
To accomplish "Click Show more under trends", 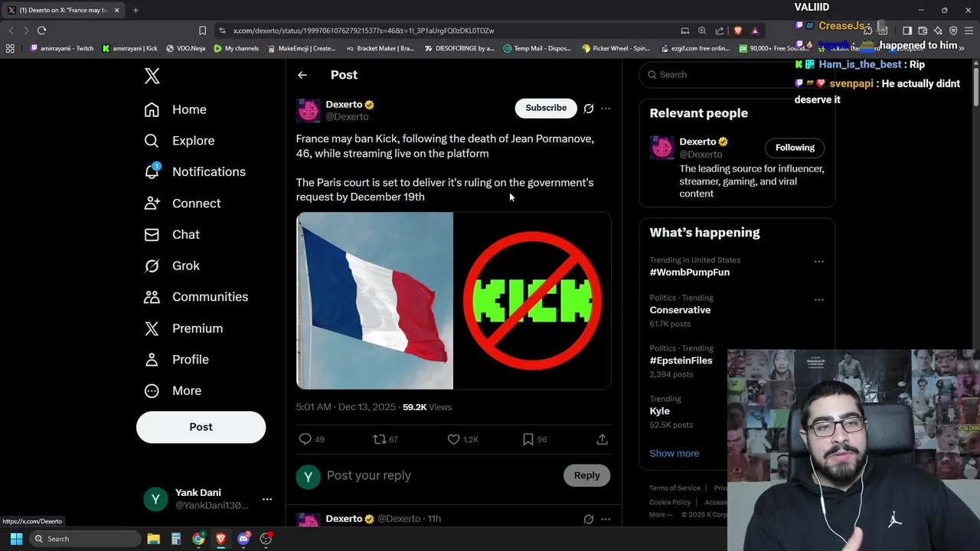I will click(x=674, y=453).
